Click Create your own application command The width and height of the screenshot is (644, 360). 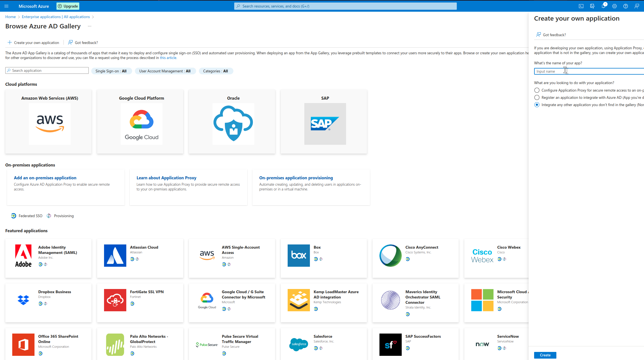click(x=33, y=43)
